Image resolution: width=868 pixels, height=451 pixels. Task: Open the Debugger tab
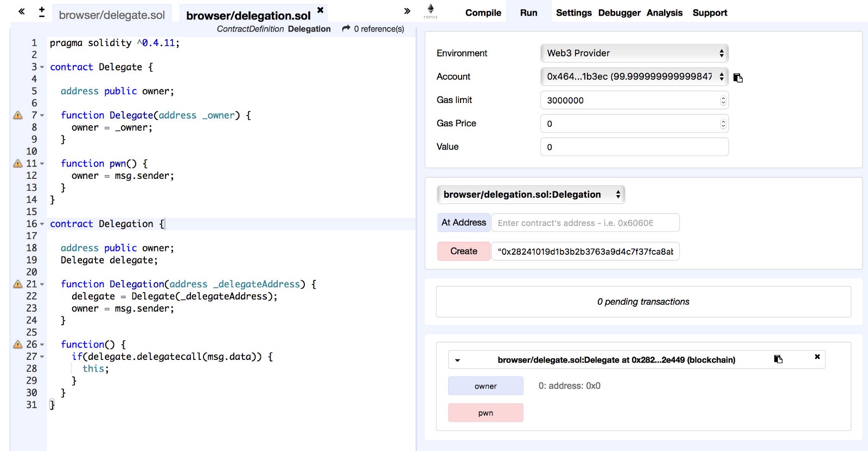[619, 12]
